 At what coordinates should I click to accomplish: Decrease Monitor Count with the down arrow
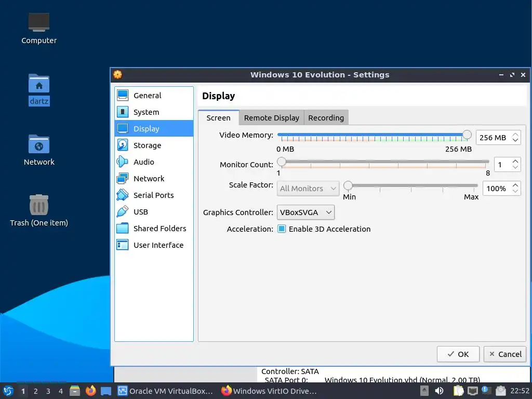515,168
